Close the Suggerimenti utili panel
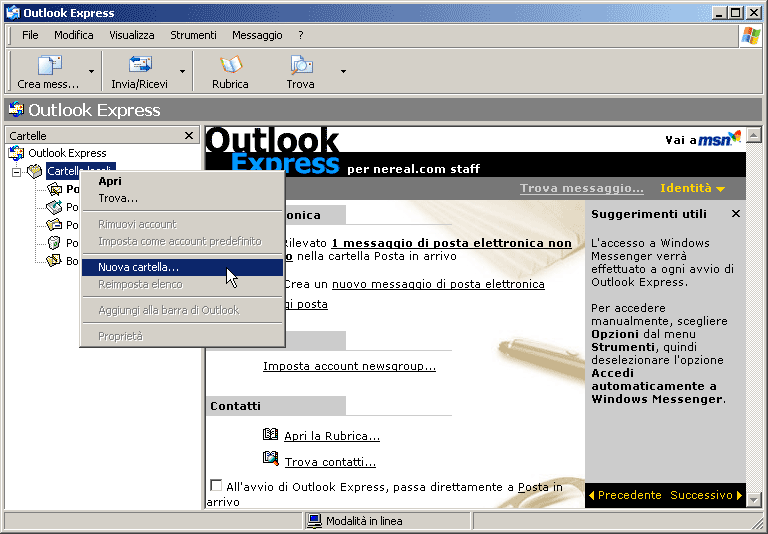Image resolution: width=768 pixels, height=534 pixels. 736,214
